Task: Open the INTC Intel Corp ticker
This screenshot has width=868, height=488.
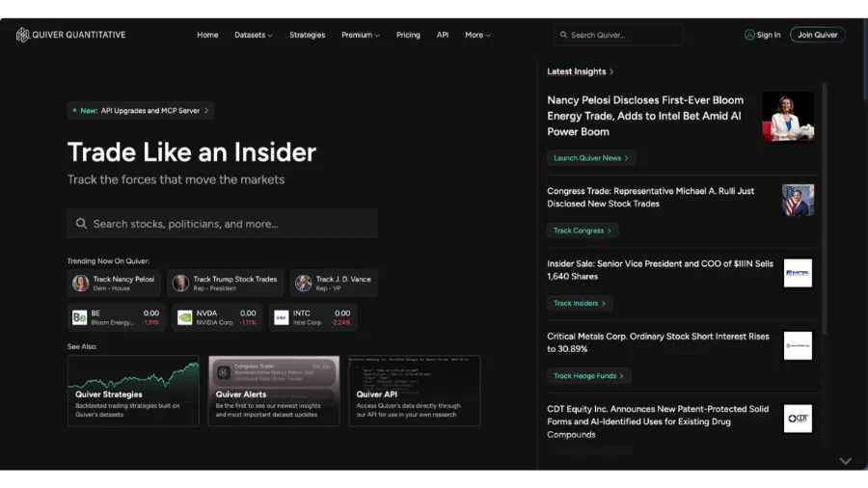Action: [x=312, y=317]
